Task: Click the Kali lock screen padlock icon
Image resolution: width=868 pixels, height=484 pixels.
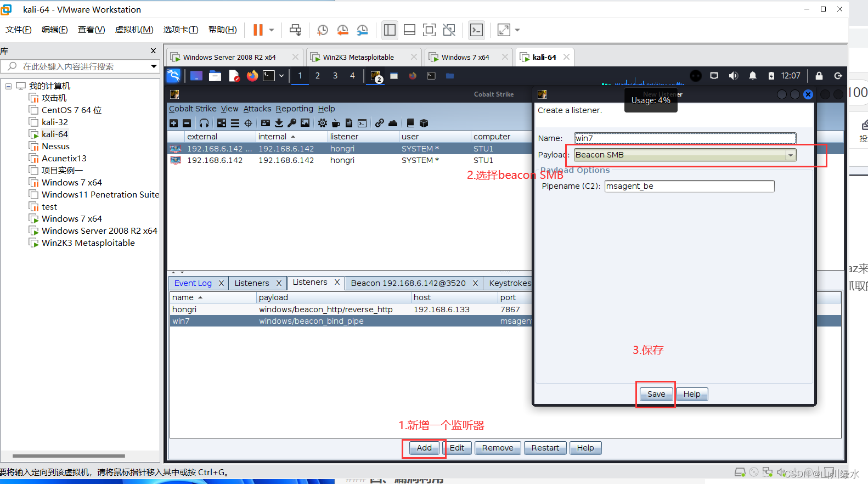Action: (x=819, y=76)
